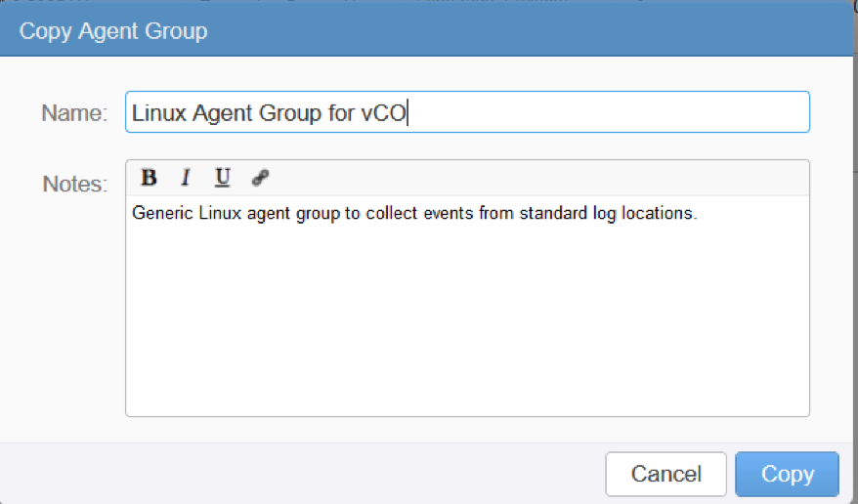Click the empty dialog footer left of Cancel
Screen dimensions: 858x504
[x=301, y=474]
